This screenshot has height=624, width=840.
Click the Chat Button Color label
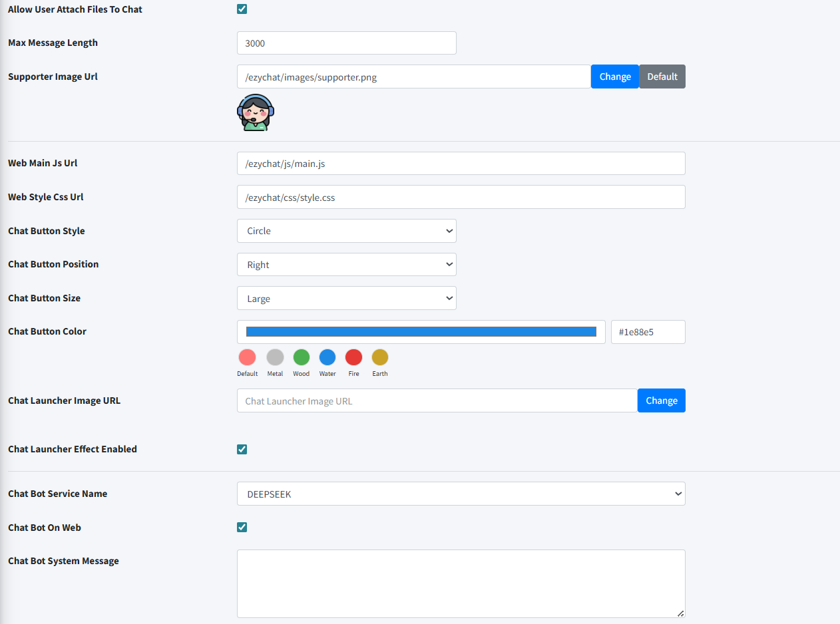(x=47, y=331)
